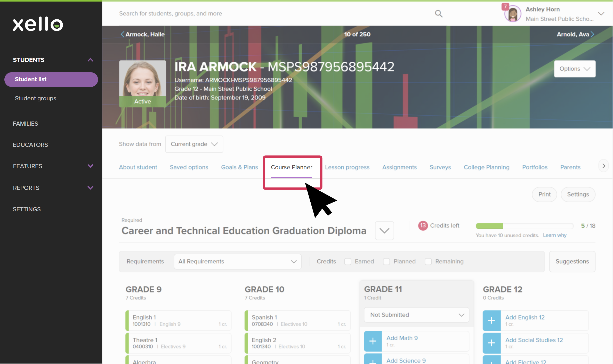Click the right arrow to reveal more tabs

pos(603,166)
